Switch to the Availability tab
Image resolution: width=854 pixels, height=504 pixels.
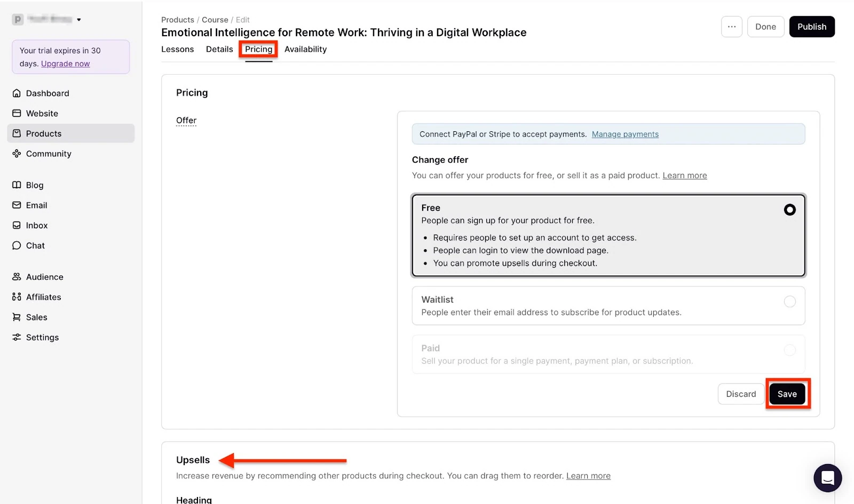pyautogui.click(x=305, y=49)
